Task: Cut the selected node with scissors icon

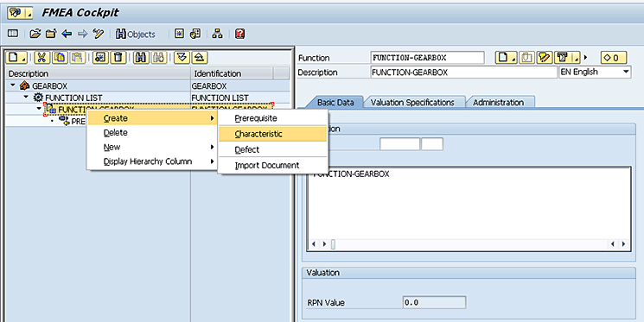Action: (x=41, y=58)
